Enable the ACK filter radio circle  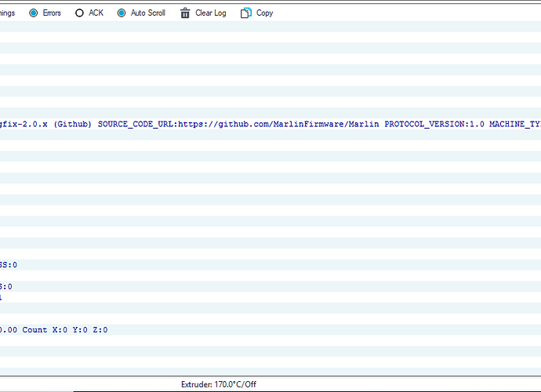pos(79,13)
